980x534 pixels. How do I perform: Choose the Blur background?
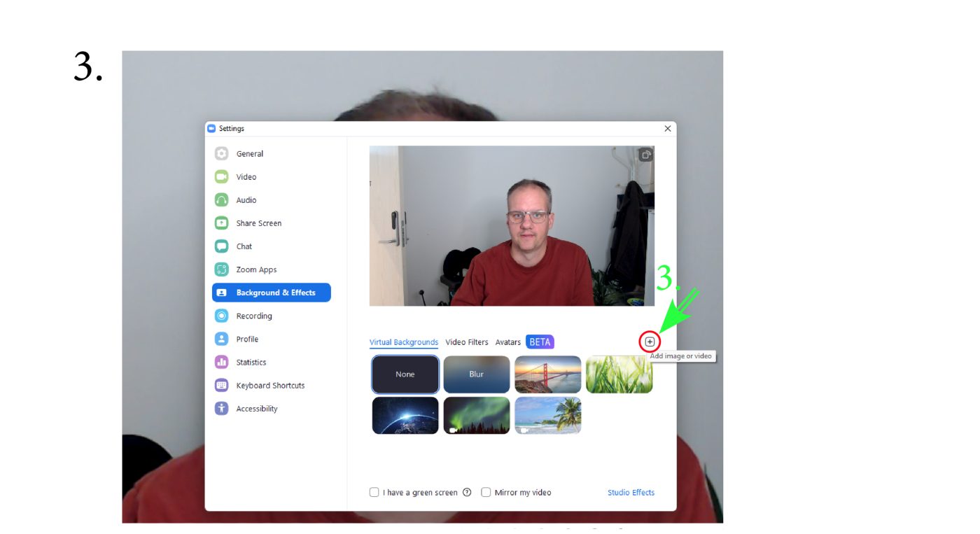[x=477, y=374]
